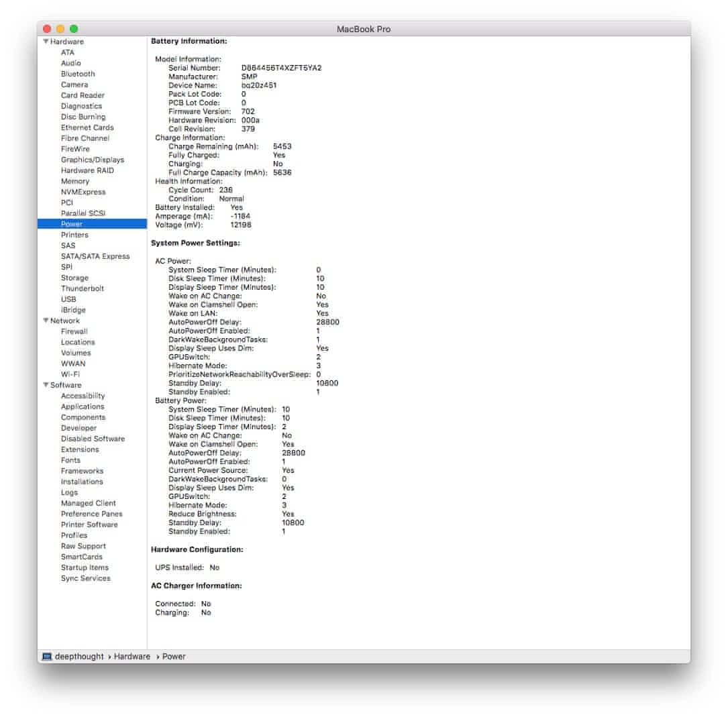This screenshot has width=728, height=717.
Task: Open Volumes under Network
Action: [x=76, y=353]
